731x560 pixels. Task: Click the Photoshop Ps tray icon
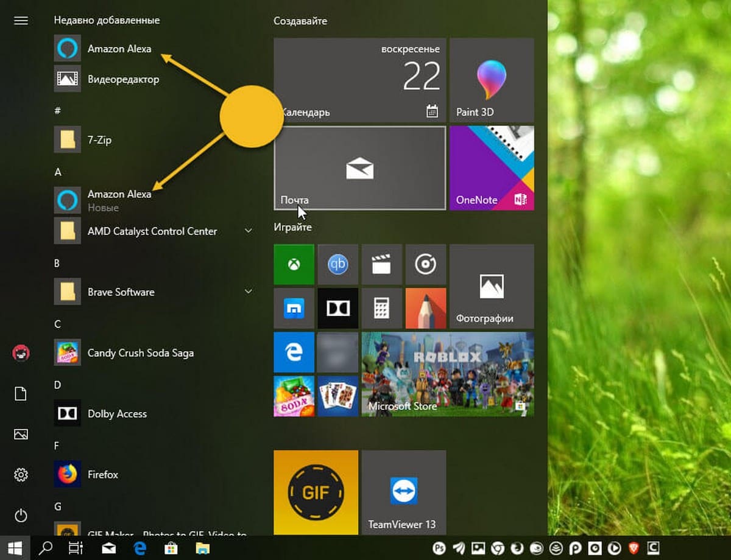439,548
